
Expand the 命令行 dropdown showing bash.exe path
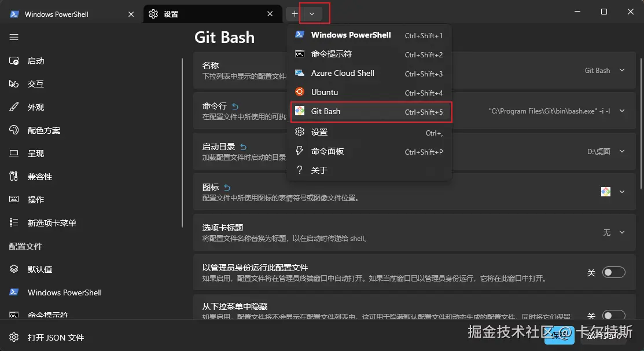click(621, 111)
